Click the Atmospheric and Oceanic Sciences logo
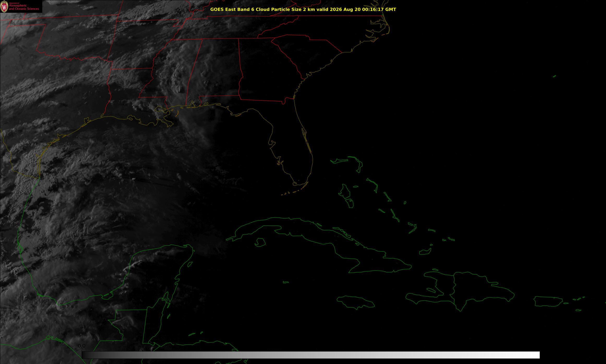This screenshot has width=606, height=364. (x=21, y=7)
